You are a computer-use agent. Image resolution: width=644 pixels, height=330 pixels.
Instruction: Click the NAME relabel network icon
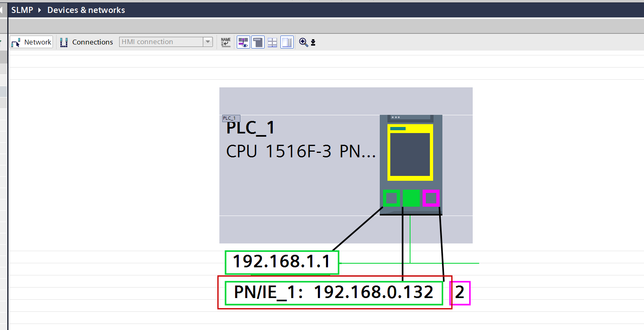point(226,42)
